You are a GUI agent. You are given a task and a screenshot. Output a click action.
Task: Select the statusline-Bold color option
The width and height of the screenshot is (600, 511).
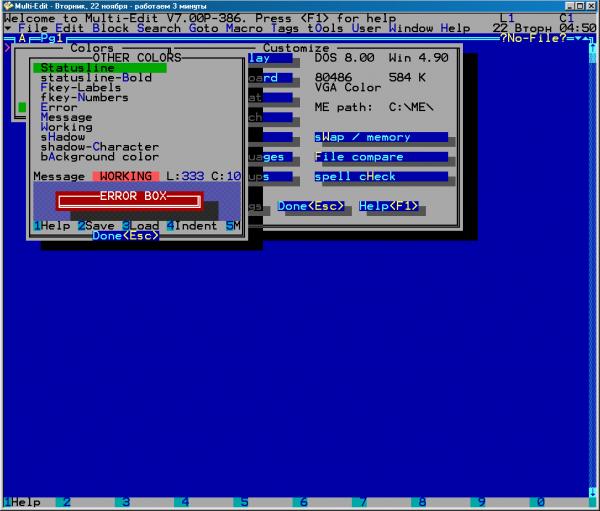pyautogui.click(x=96, y=78)
